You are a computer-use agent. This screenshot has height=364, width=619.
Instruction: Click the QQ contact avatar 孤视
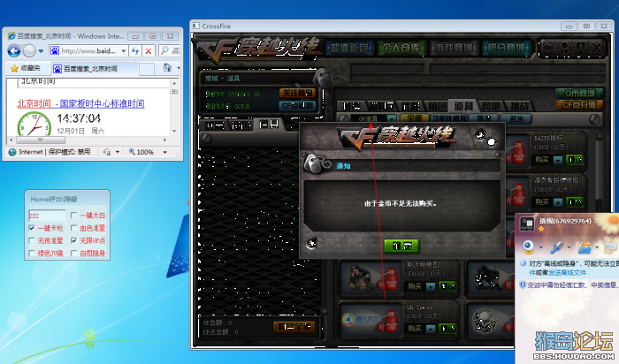(527, 224)
